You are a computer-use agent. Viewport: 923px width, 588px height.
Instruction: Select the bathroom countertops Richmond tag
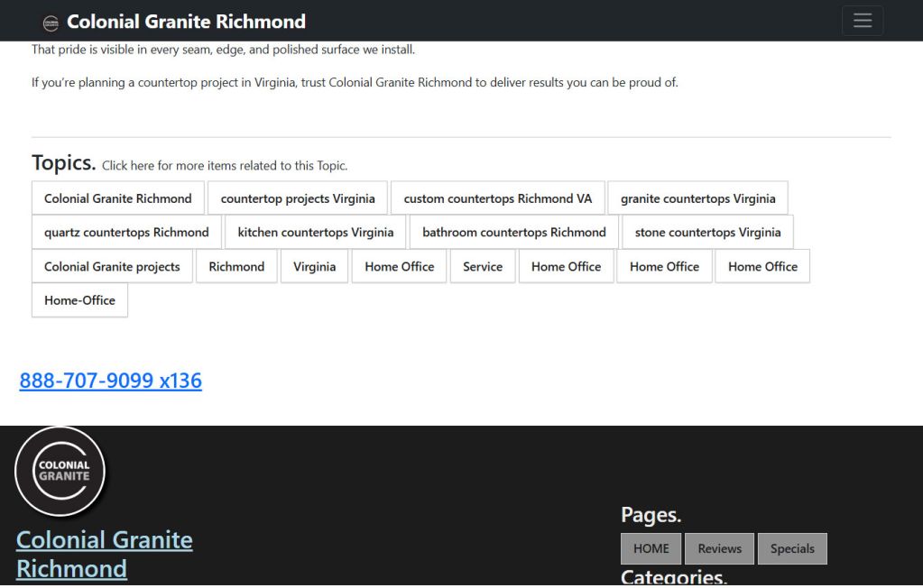click(513, 232)
